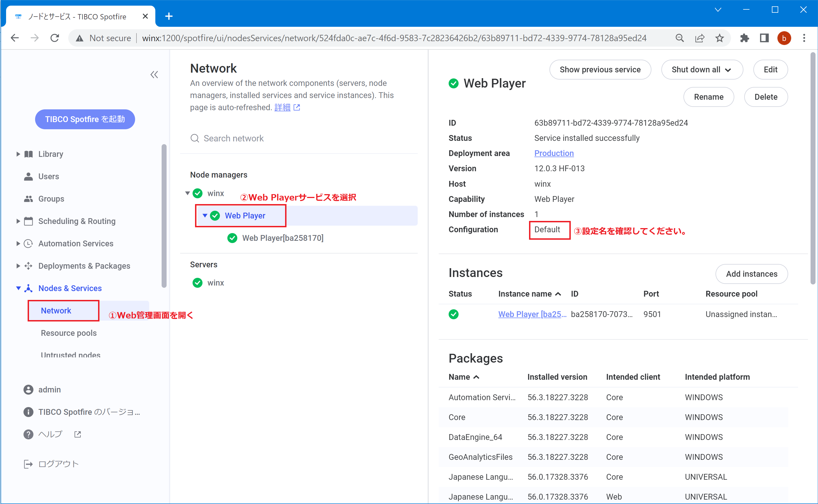Click the Installed version column header
The image size is (818, 504).
click(557, 377)
